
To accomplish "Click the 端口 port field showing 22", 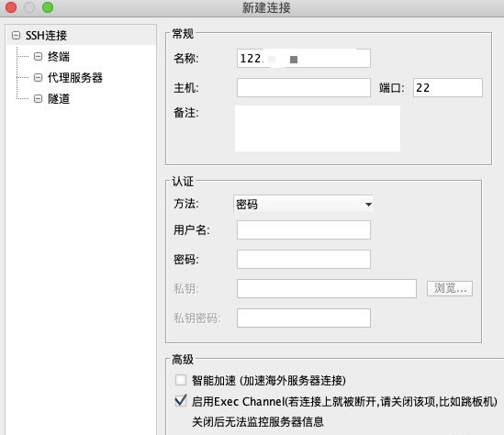I will pyautogui.click(x=448, y=88).
